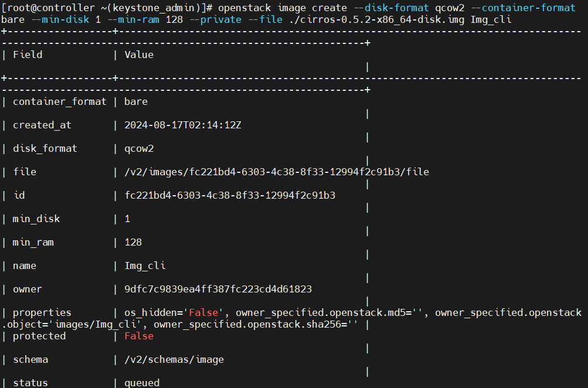Click the Value column header
This screenshot has width=588, height=388.
pos(139,55)
